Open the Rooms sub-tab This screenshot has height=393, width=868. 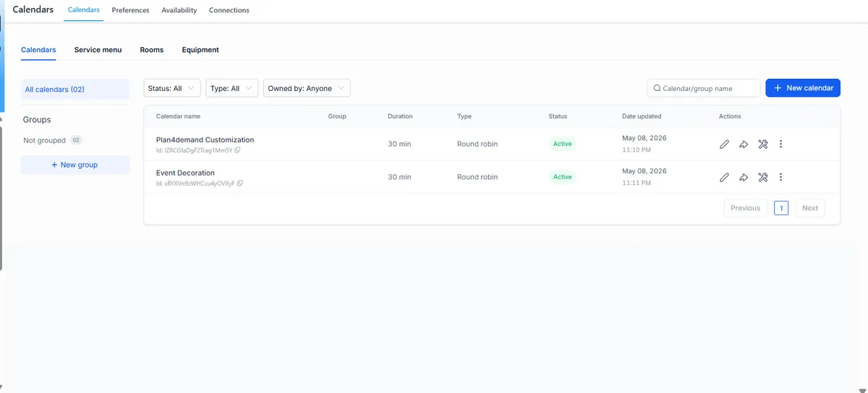click(152, 50)
